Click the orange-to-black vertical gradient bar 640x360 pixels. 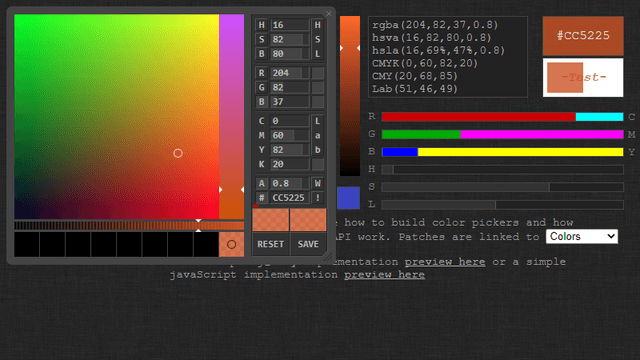click(350, 96)
